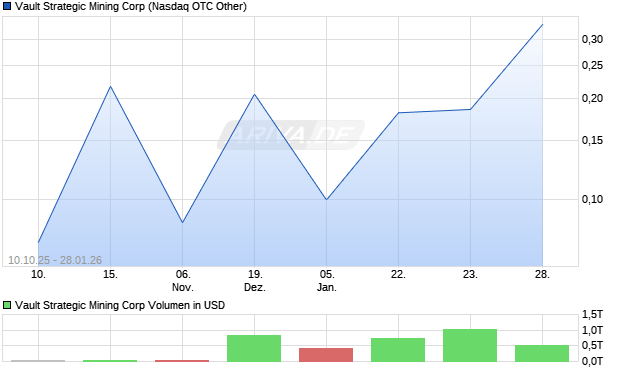Click the tallest green volume bar for 23.
The height and width of the screenshot is (371, 620).
coord(470,345)
